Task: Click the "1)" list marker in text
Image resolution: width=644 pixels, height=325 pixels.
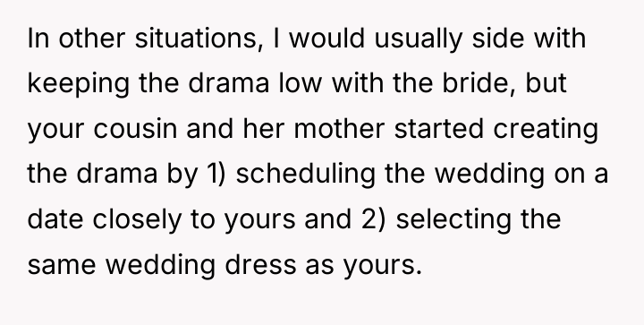Action: (x=216, y=175)
